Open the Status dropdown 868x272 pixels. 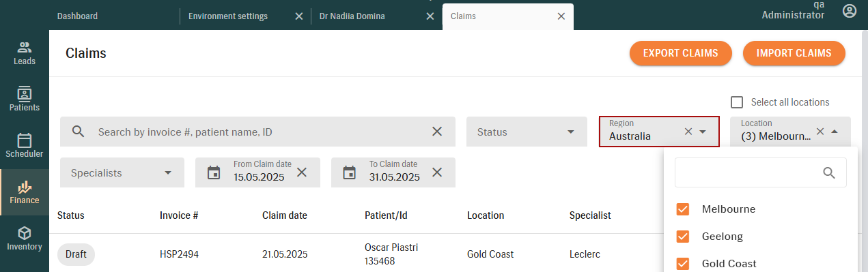[527, 132]
